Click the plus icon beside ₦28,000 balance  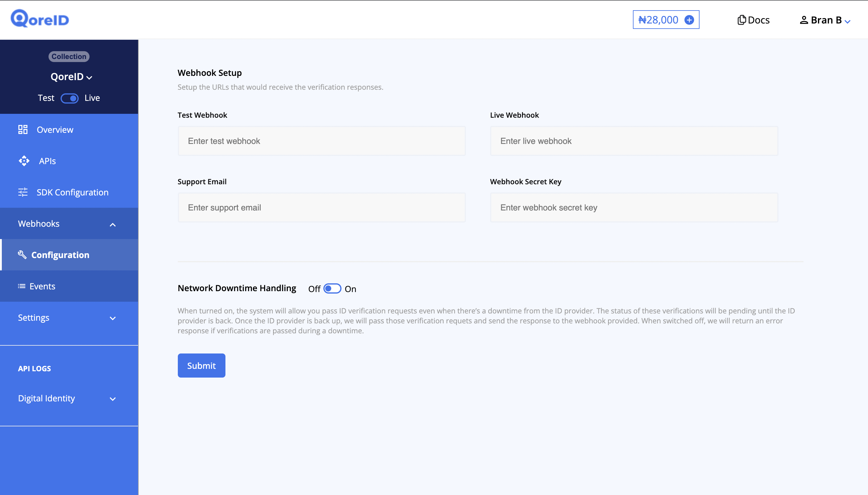pyautogui.click(x=689, y=20)
